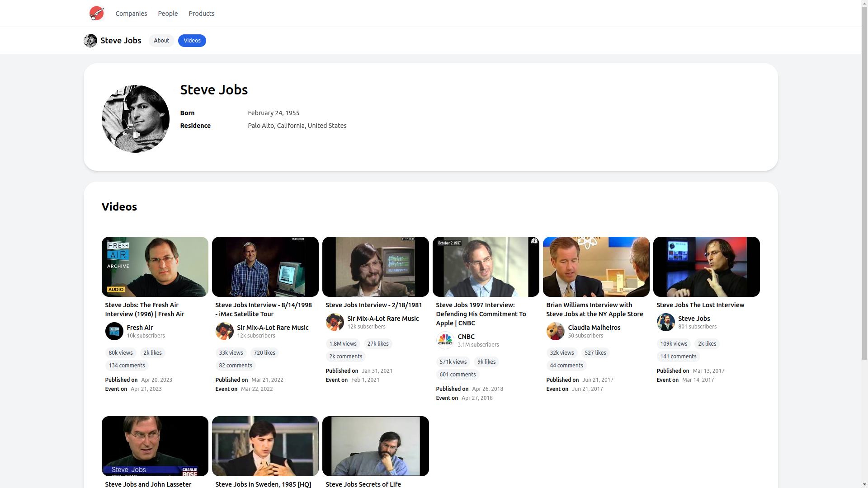Click the small Steve Jobs avatar in header

tap(90, 41)
